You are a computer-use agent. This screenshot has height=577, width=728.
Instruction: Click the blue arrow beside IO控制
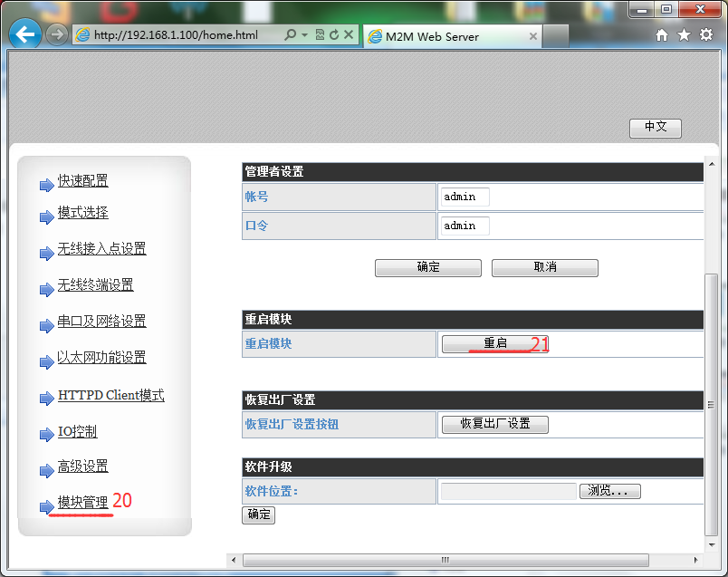[x=46, y=435]
